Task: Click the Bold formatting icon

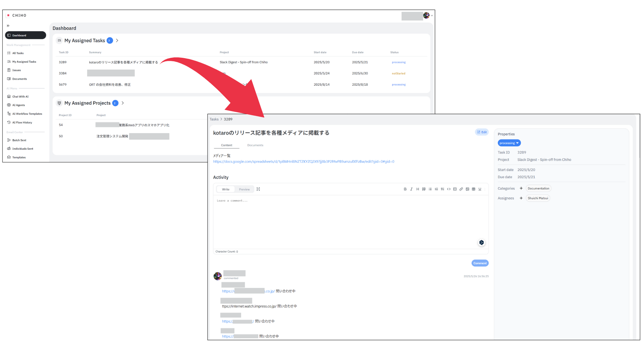Action: (x=405, y=189)
